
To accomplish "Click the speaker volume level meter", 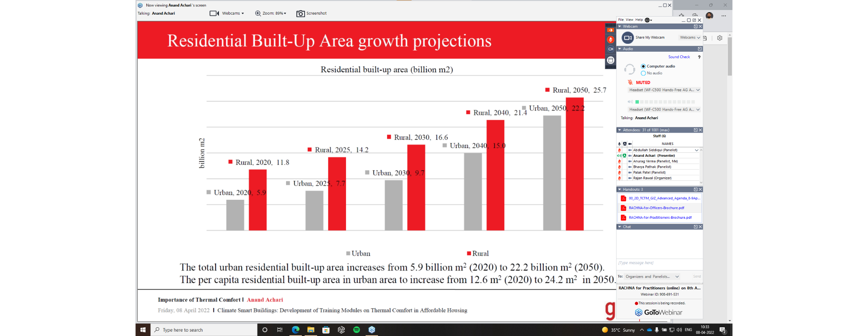I will (x=665, y=102).
